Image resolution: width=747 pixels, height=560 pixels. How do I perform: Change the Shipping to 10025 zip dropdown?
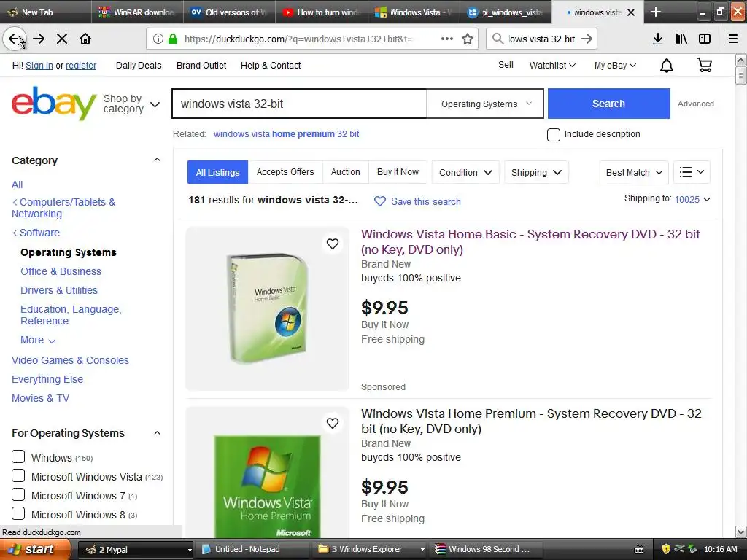(692, 200)
